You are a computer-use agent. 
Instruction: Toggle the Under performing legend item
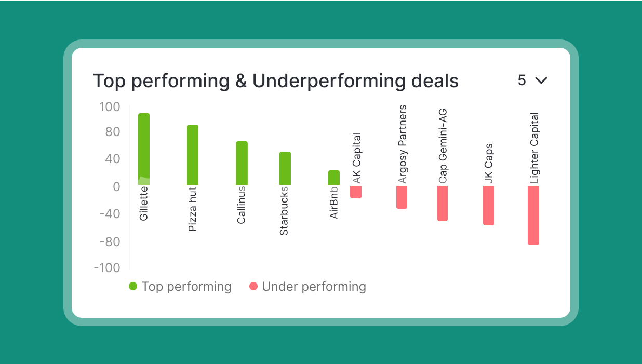(307, 286)
